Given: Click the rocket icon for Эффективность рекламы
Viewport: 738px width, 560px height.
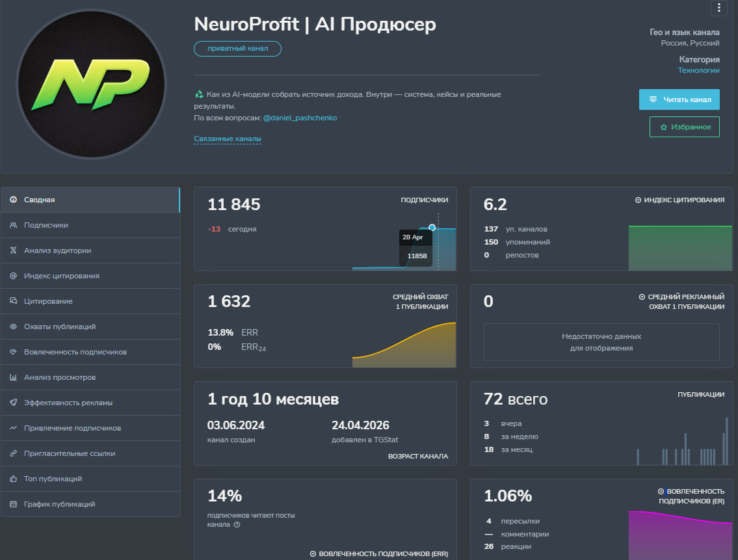Looking at the screenshot, I should coord(13,403).
